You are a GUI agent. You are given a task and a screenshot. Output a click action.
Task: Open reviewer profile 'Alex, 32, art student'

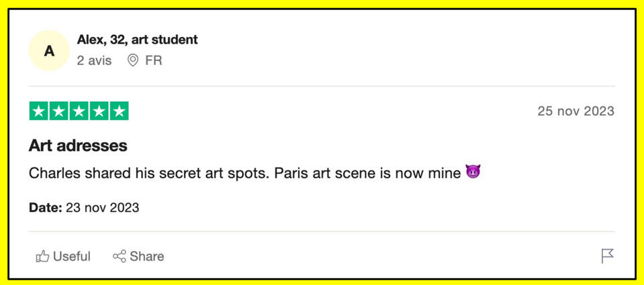137,40
